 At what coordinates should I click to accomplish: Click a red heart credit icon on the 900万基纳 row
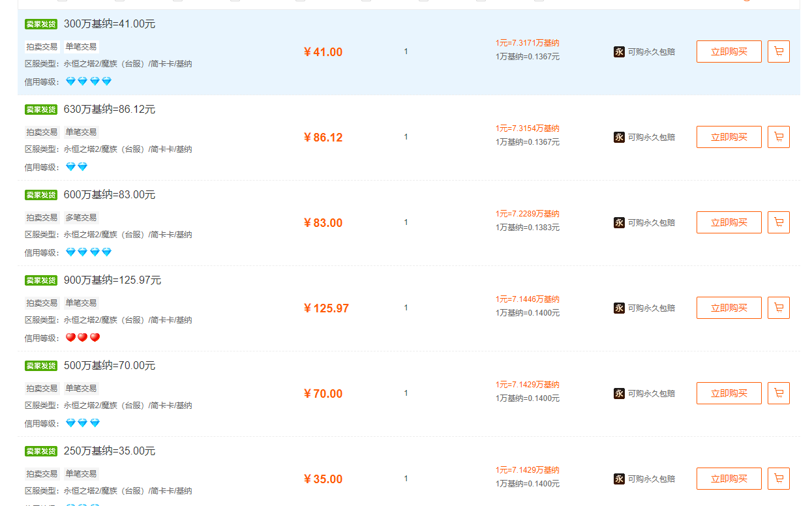[x=70, y=337]
